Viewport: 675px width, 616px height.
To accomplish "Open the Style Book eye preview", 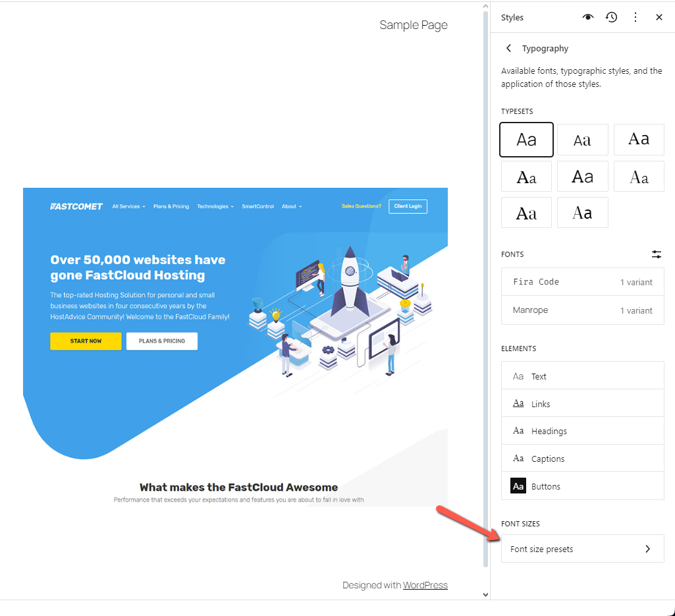I will (588, 17).
